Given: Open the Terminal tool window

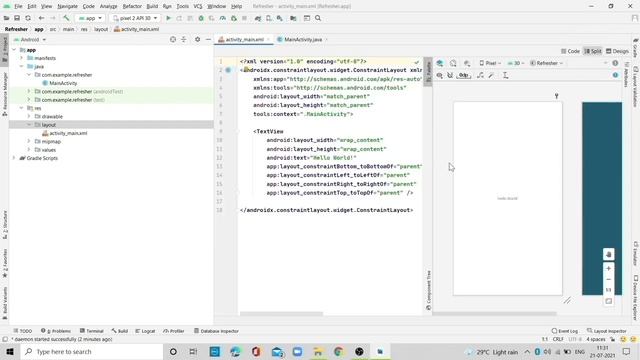Looking at the screenshot, I should pyautogui.click(x=91, y=331).
